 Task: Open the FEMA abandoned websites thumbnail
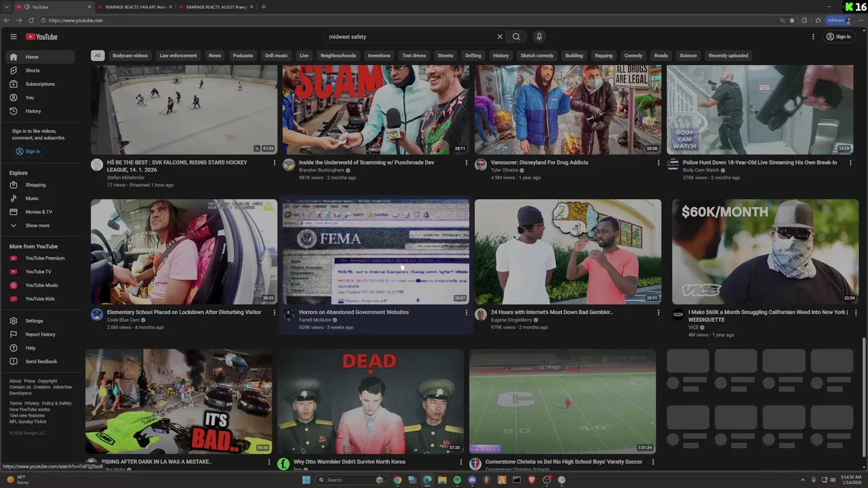[x=376, y=251]
